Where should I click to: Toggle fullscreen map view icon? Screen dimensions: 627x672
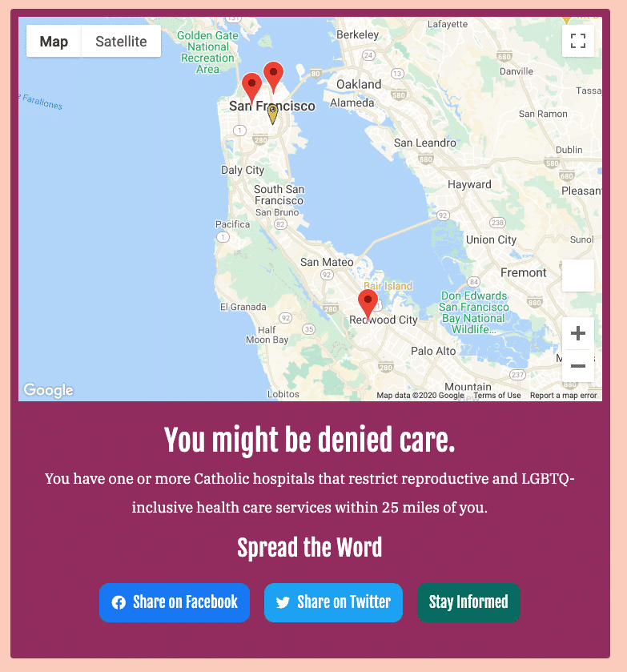(577, 41)
